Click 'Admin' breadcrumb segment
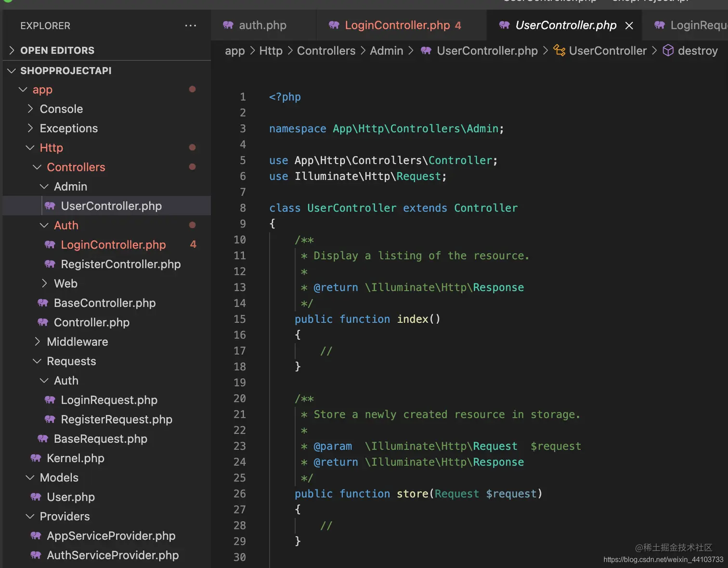 pos(386,51)
